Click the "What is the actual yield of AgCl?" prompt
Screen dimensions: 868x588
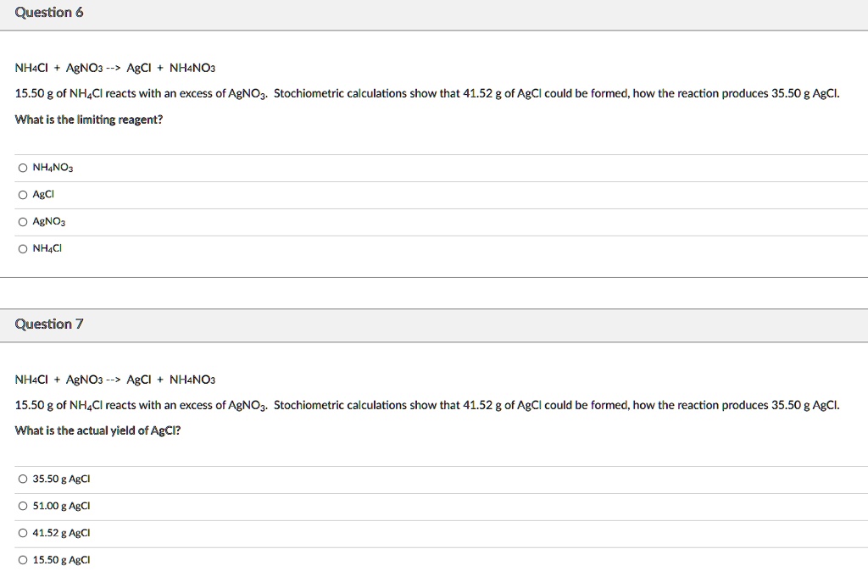(97, 430)
